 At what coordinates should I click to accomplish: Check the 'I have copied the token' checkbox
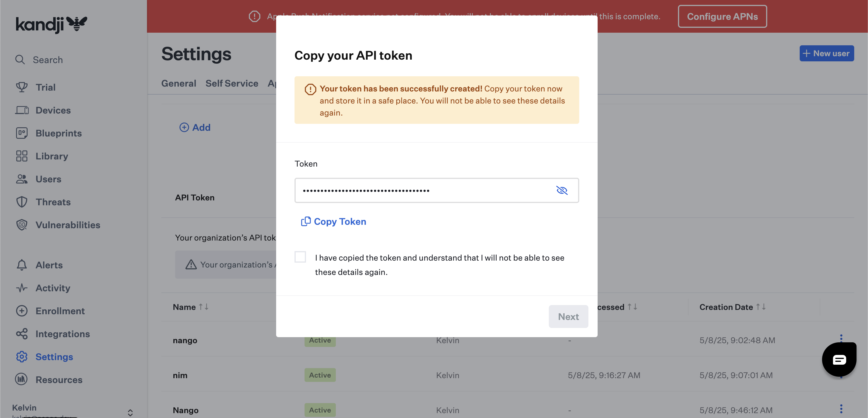pos(300,257)
